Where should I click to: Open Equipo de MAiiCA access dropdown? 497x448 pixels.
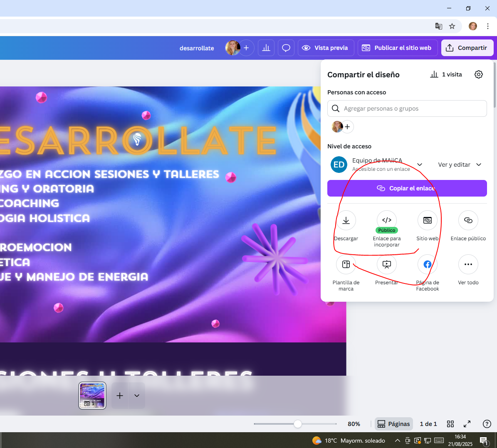point(420,165)
